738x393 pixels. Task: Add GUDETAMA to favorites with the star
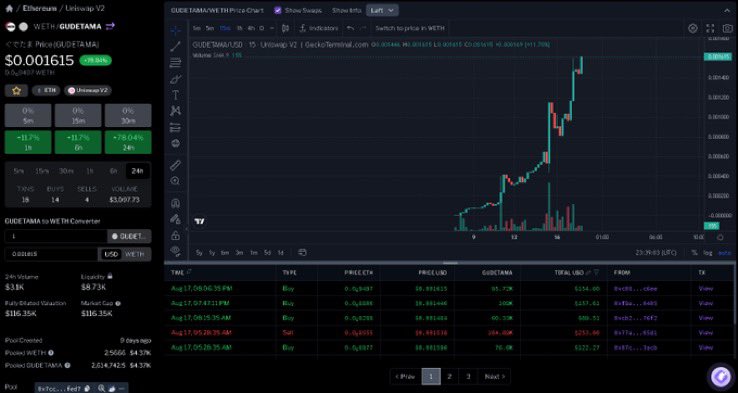16,90
